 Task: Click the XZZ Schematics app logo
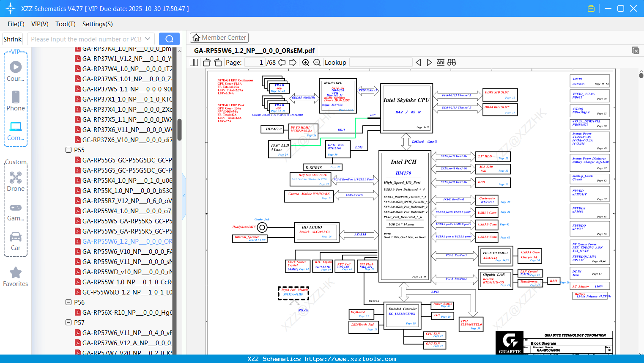[x=10, y=8]
